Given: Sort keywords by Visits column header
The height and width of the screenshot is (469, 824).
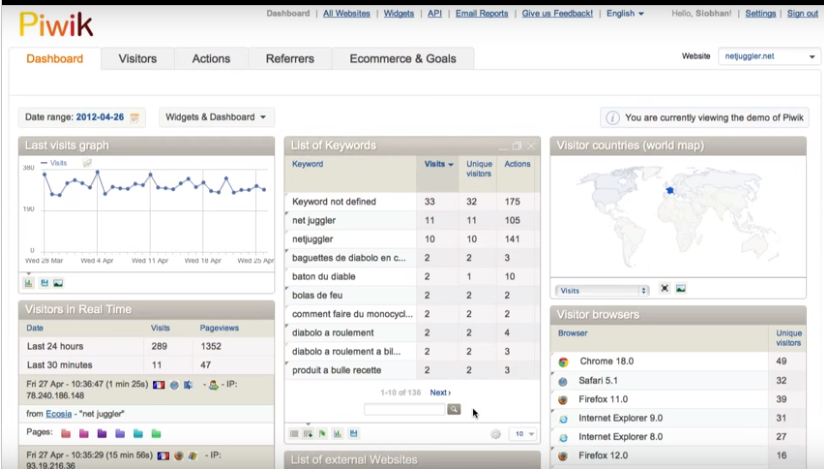Looking at the screenshot, I should tap(438, 164).
